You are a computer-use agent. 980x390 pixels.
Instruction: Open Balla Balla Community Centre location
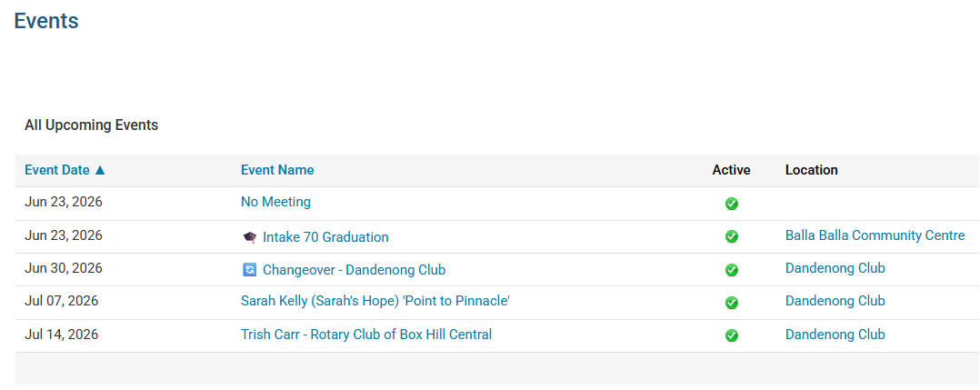875,235
